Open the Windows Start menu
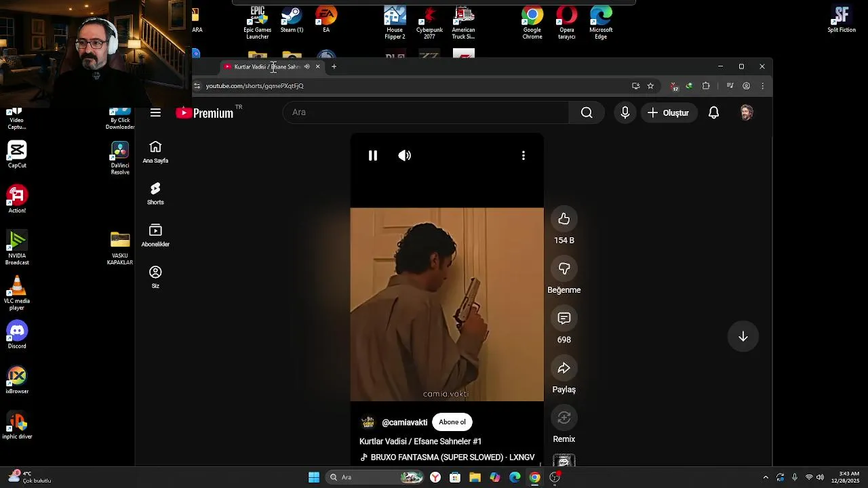Screen dimensions: 868x488 click(314, 477)
